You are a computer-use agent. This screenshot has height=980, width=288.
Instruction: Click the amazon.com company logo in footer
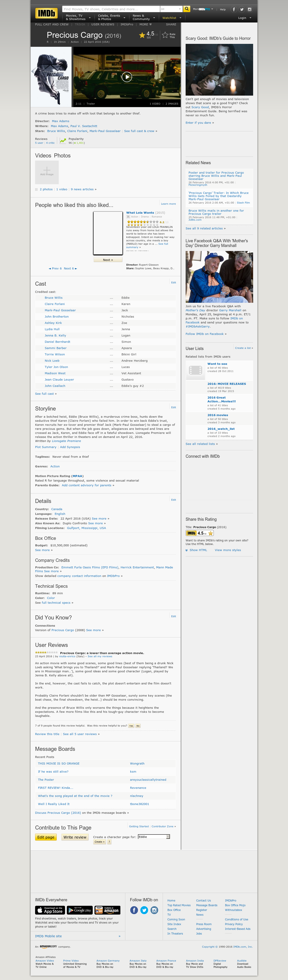click(x=48, y=946)
